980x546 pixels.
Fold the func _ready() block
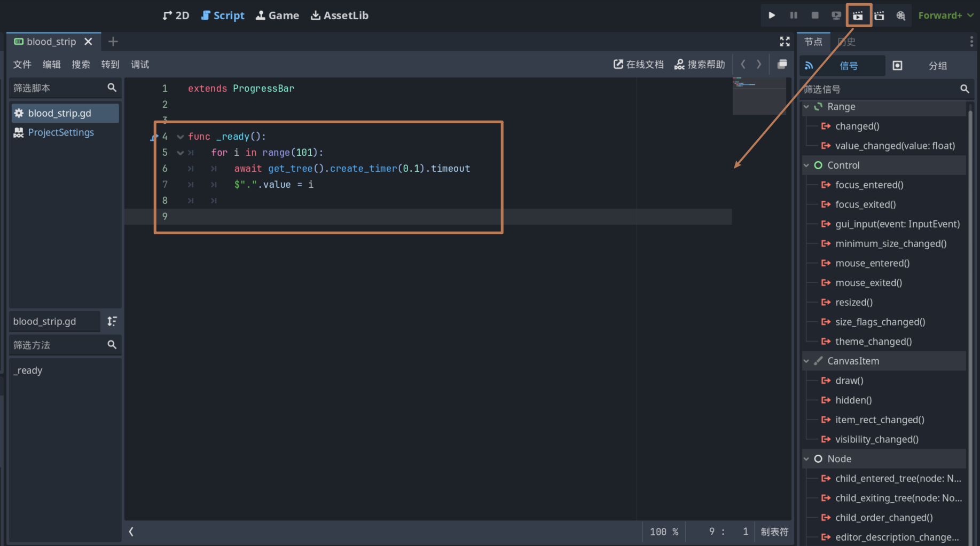tap(180, 137)
